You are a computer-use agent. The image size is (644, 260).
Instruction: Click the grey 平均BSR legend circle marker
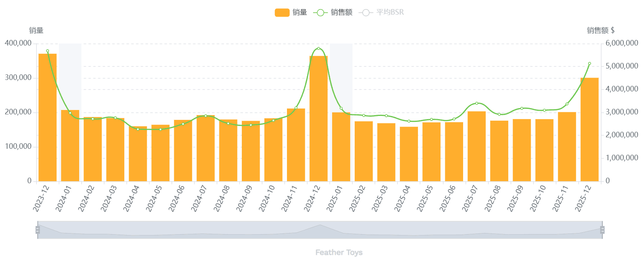click(366, 13)
